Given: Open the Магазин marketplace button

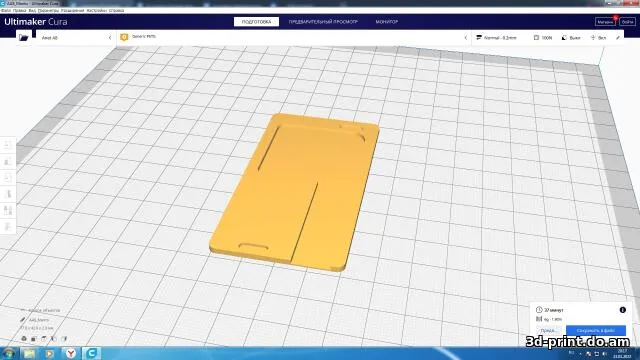Looking at the screenshot, I should (605, 22).
